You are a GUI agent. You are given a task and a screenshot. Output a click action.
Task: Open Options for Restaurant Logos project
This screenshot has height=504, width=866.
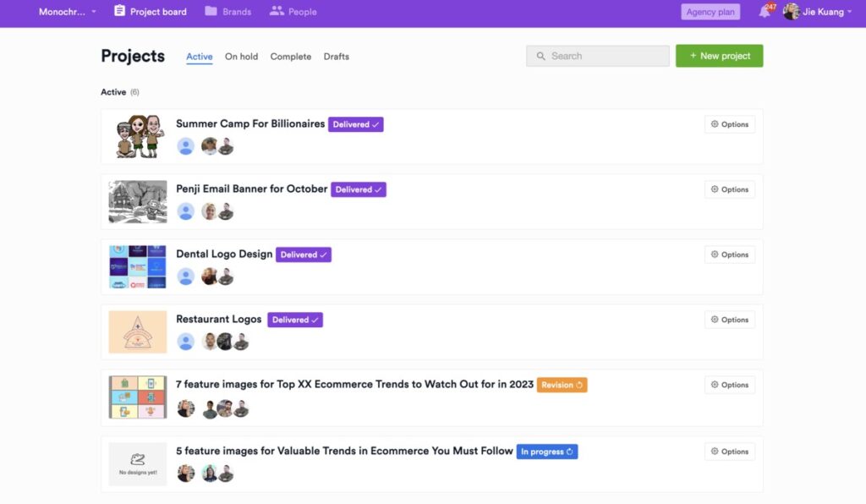click(x=729, y=320)
